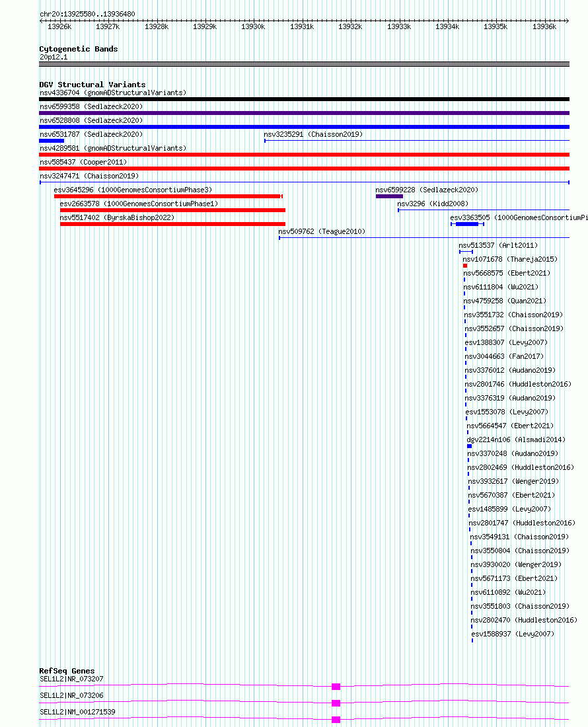Viewport: 588px width, 727px height.
Task: Click the nsv6531787 (Sedlazeck2020) label
Action: click(x=91, y=134)
